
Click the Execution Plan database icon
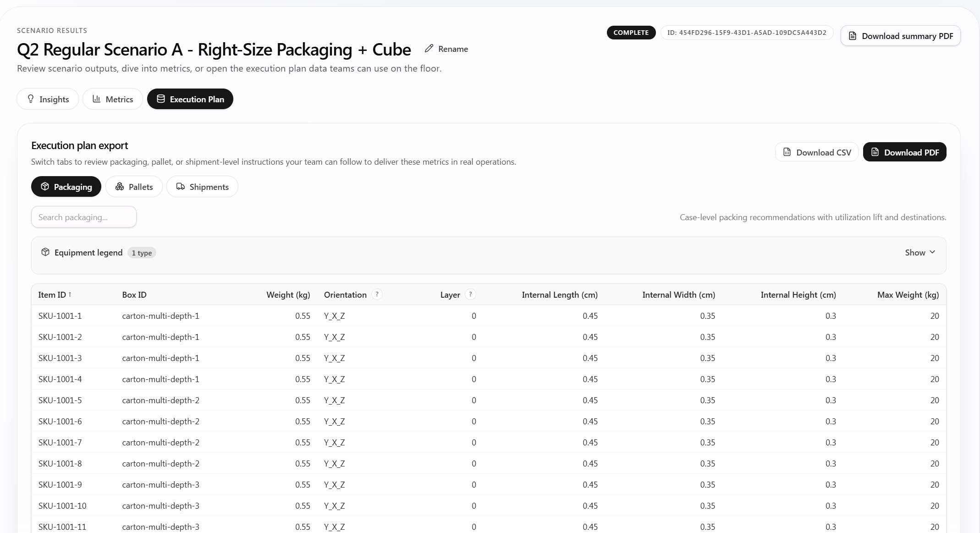pyautogui.click(x=160, y=99)
